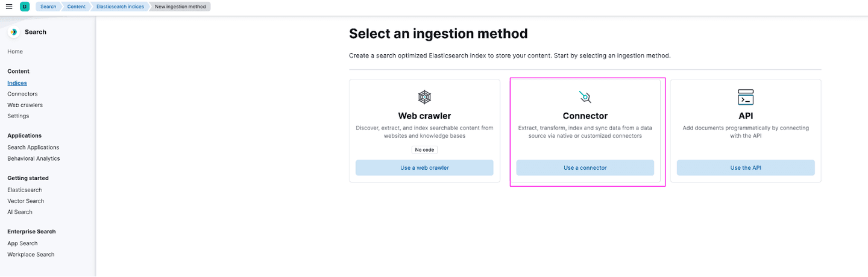Open Elasticsearch indices breadcrumb

120,7
